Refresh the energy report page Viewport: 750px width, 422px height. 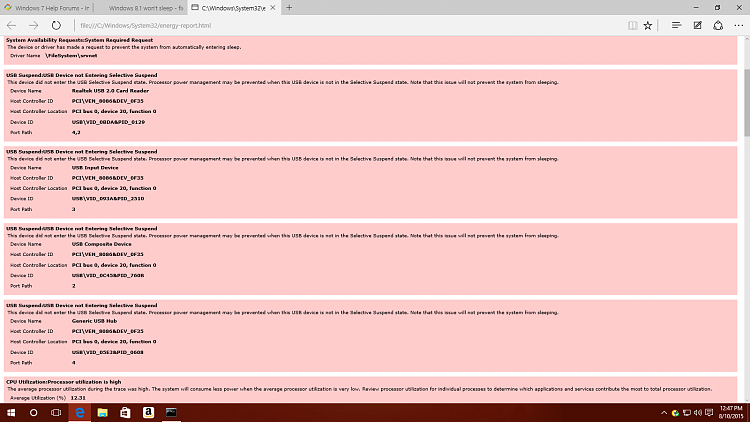[x=56, y=25]
